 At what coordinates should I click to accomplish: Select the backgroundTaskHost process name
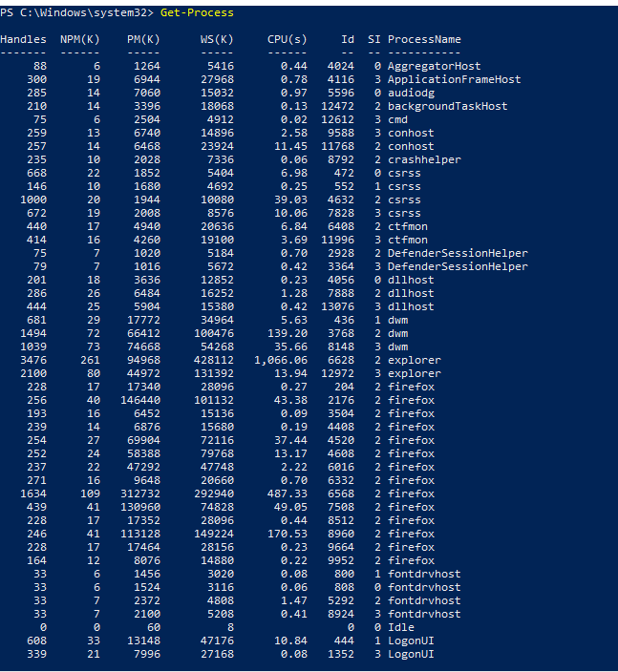coord(447,106)
